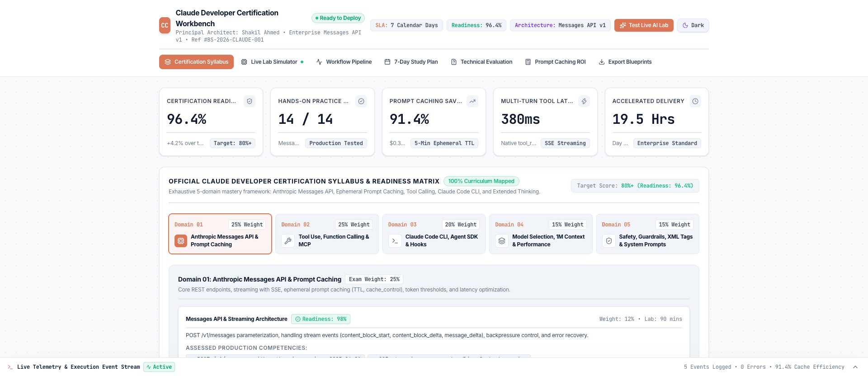The image size is (868, 376).
Task: Switch to the Live Lab Simulator tab
Action: click(272, 62)
